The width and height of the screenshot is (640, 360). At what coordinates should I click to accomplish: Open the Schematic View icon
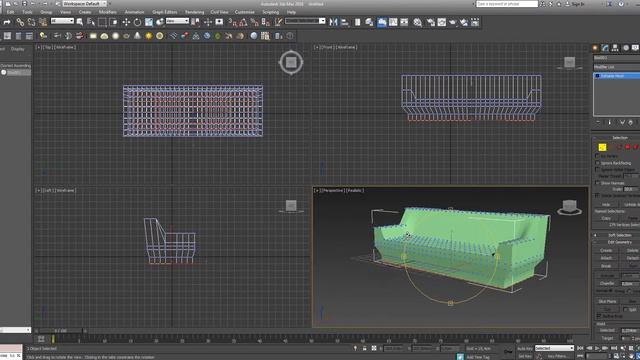click(404, 22)
